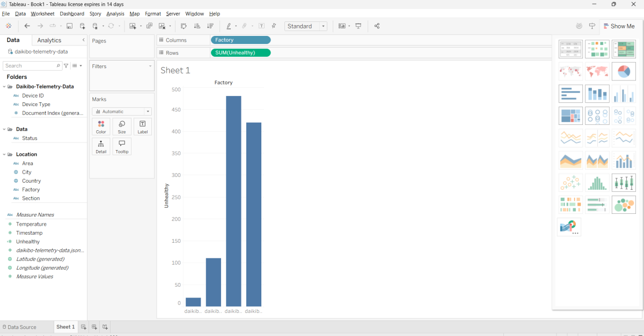
Task: Add new dashboard from bottom tab bar
Action: [94, 327]
